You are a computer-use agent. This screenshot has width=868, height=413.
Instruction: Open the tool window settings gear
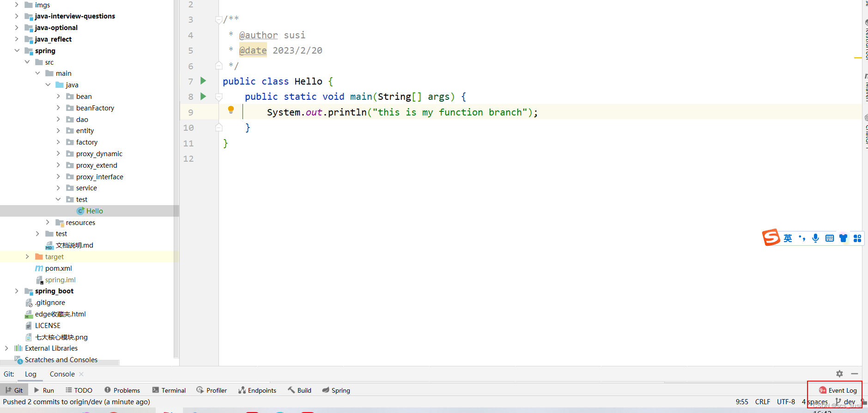point(839,374)
